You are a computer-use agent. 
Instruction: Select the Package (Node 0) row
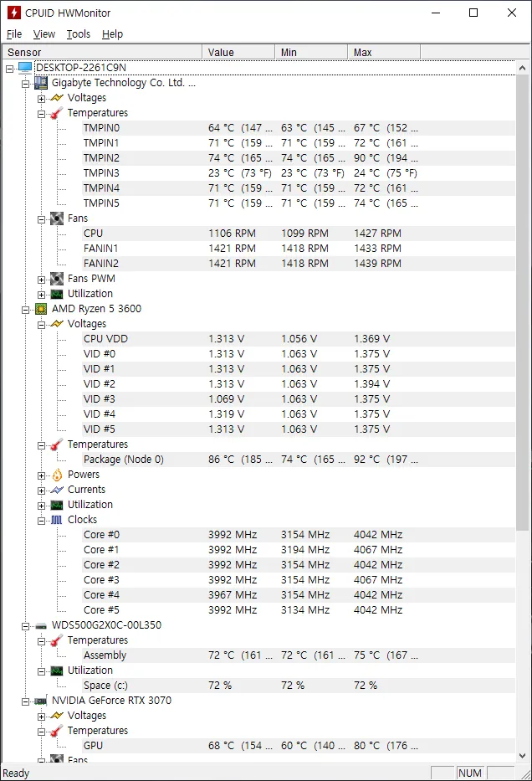[x=299, y=460]
